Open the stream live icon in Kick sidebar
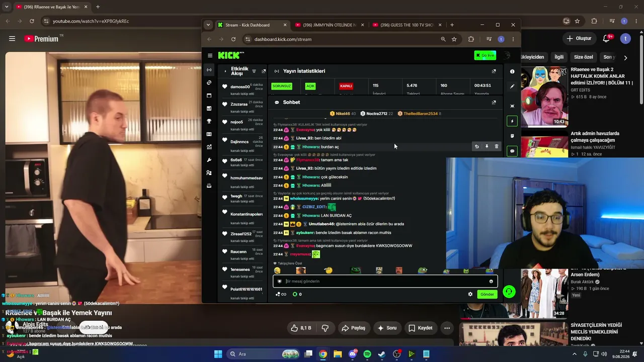The width and height of the screenshot is (644, 362). [209, 70]
